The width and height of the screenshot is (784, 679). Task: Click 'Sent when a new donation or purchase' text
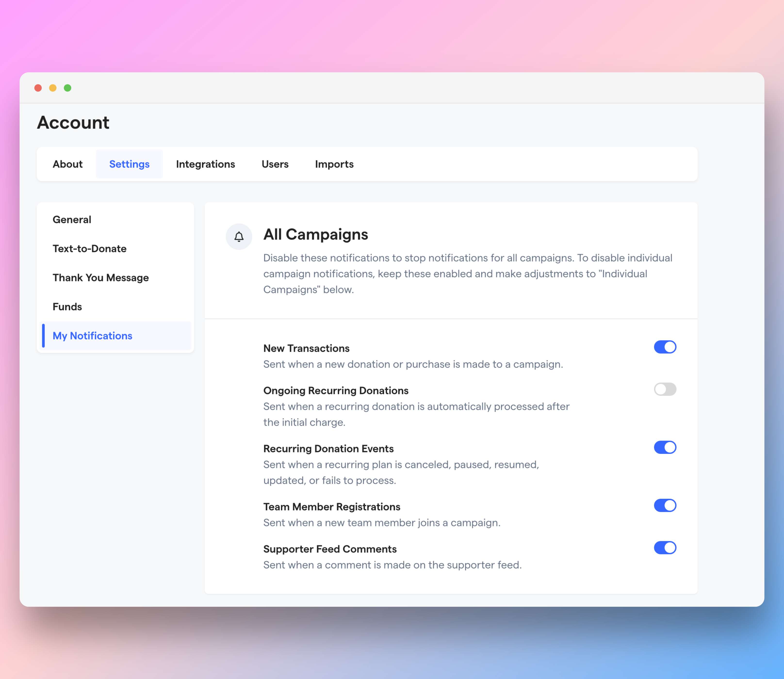pyautogui.click(x=413, y=364)
